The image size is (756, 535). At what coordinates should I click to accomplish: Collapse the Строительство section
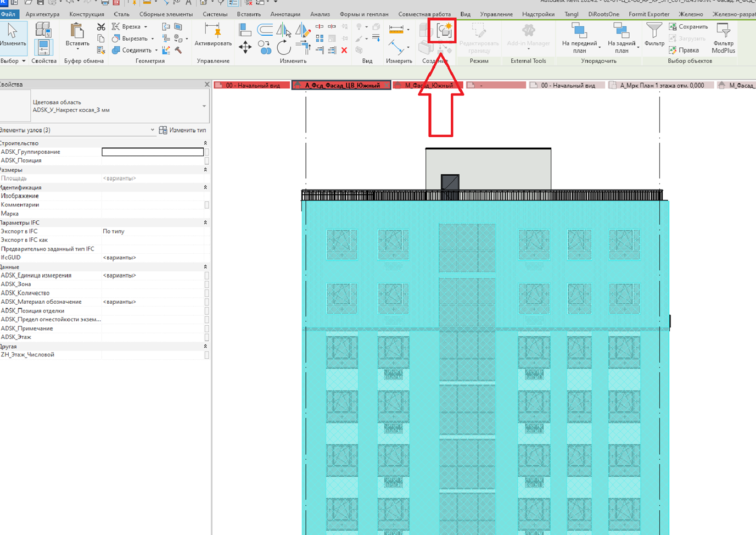click(205, 143)
